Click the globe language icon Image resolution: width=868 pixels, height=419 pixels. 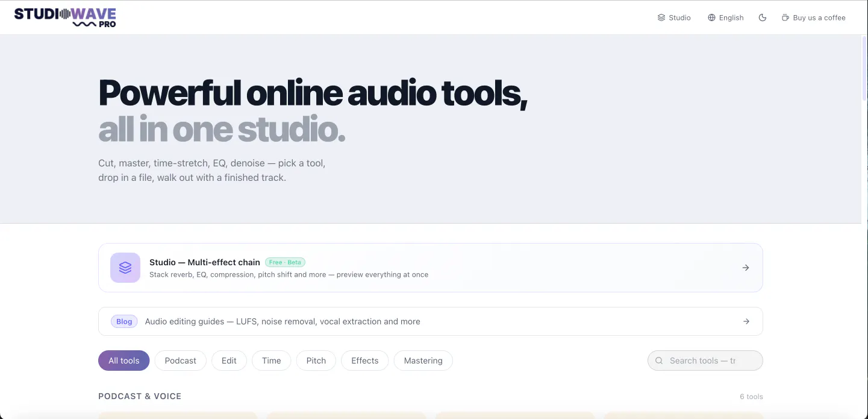711,18
